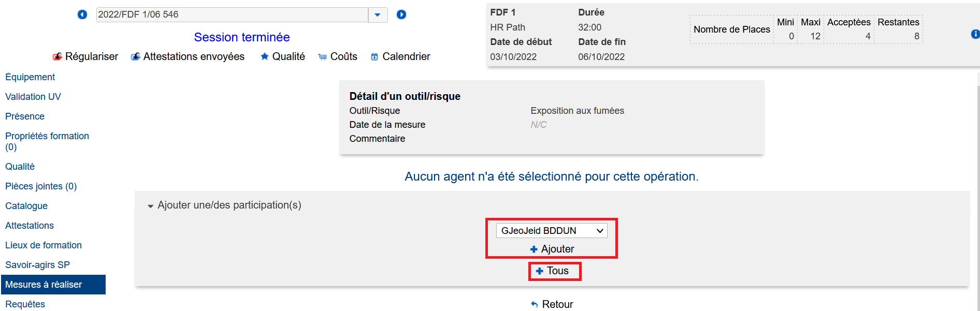
Task: Open Validation UV in the sidebar
Action: (x=33, y=97)
